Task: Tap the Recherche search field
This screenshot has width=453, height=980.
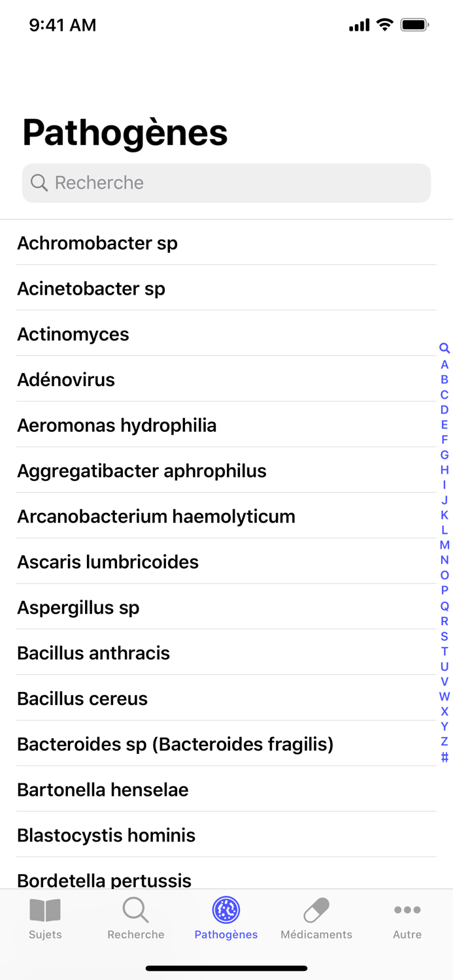Action: coord(226,183)
